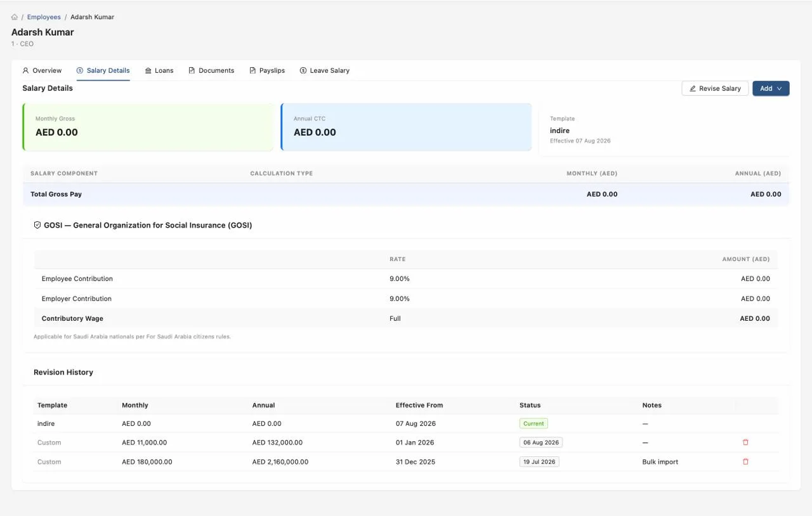Click the indire template name in Template card
The image size is (812, 516).
coord(560,131)
